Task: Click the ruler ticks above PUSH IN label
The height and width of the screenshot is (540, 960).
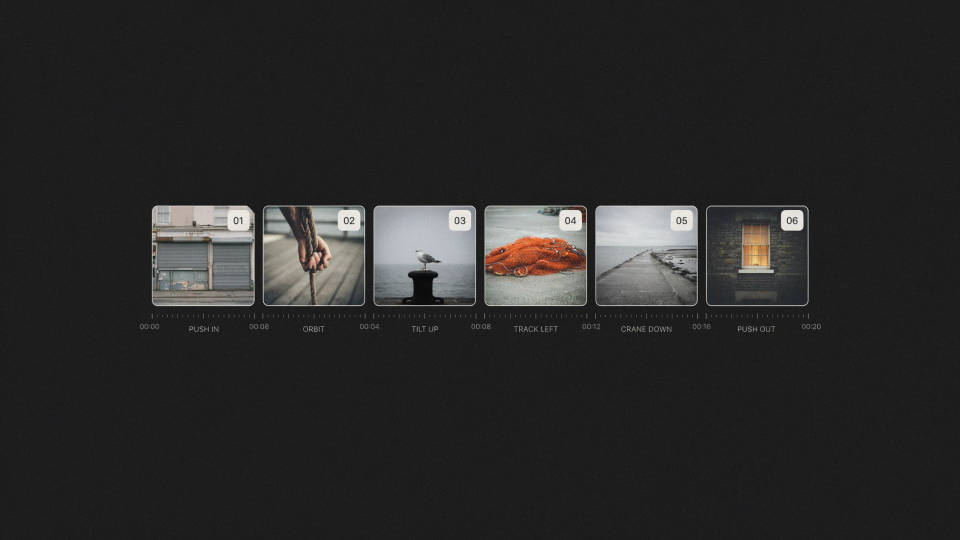Action: click(x=203, y=316)
